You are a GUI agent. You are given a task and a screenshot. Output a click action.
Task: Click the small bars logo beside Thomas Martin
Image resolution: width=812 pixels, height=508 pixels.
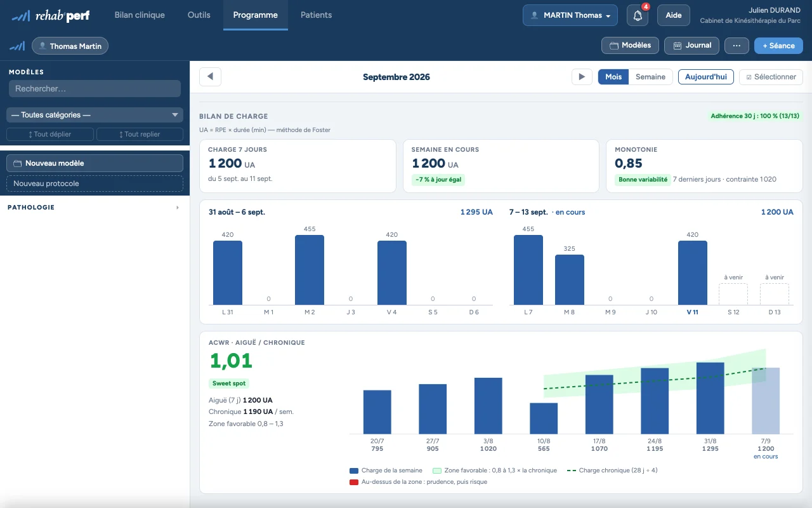tap(17, 46)
